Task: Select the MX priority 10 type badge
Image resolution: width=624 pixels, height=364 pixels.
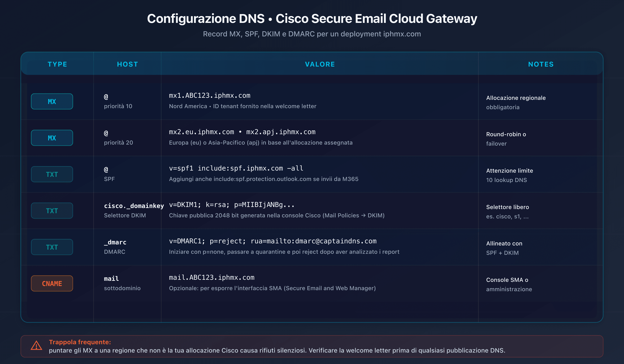Action: (52, 101)
